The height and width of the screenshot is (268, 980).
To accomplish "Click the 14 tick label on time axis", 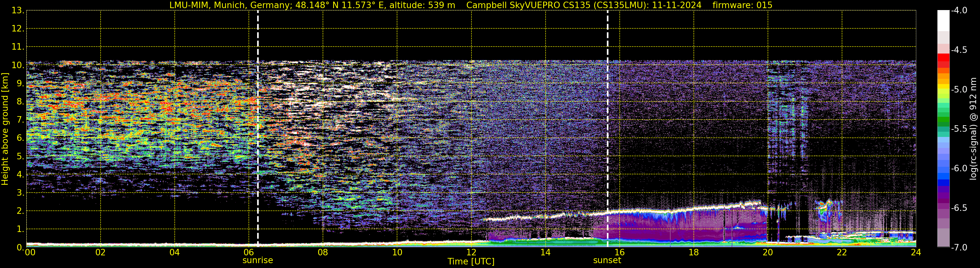I will pyautogui.click(x=545, y=252).
